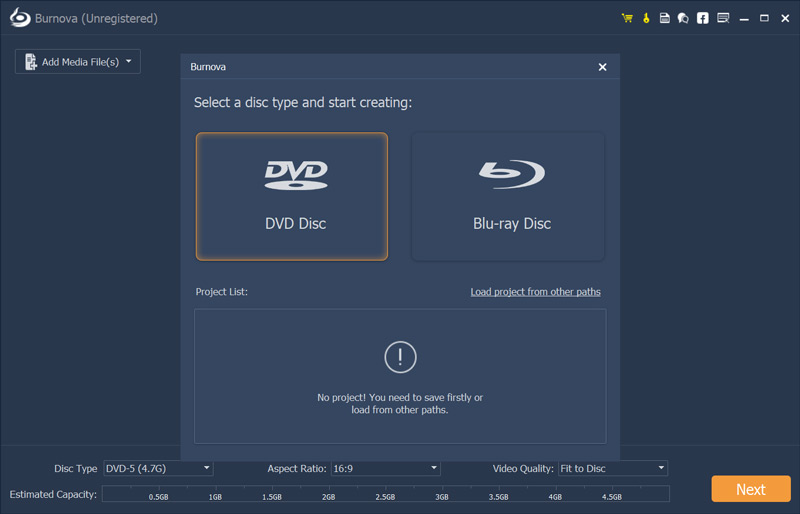Open the Disc Type DVD-5 dropdown
The width and height of the screenshot is (800, 514).
pyautogui.click(x=158, y=468)
